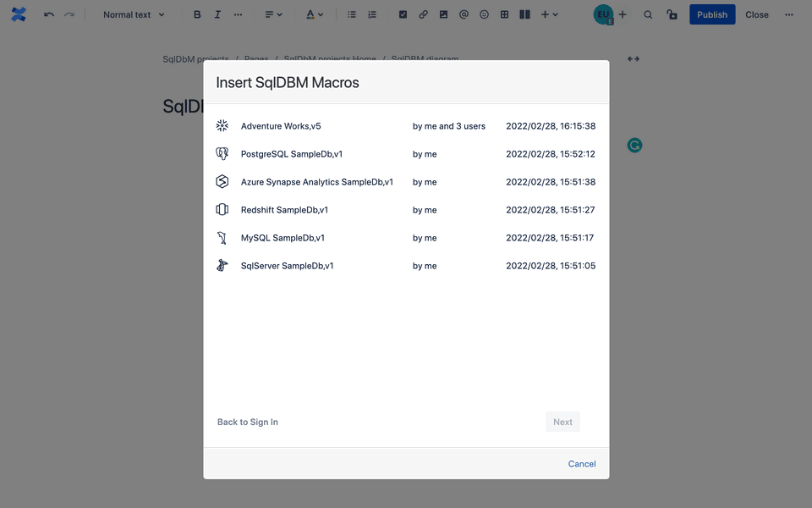Add an action item checkbox
812x508 pixels.
click(403, 14)
